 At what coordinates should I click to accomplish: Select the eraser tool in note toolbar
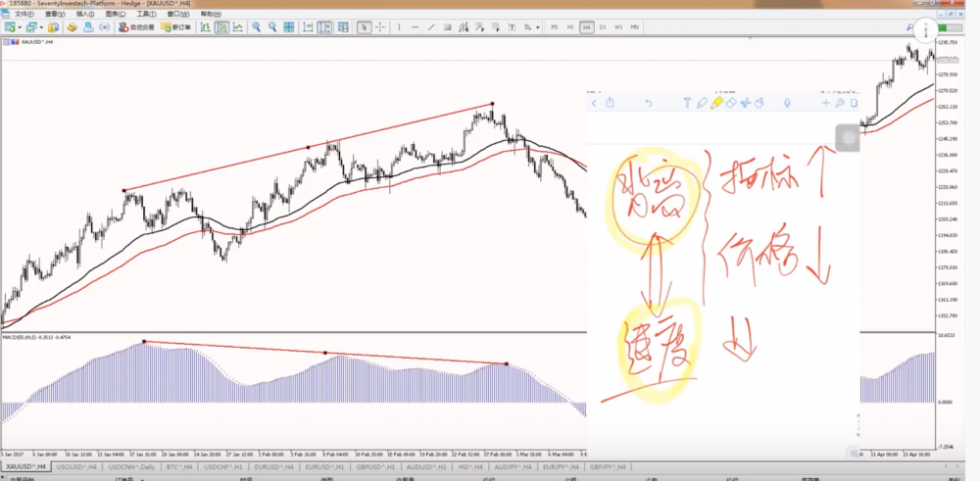730,103
